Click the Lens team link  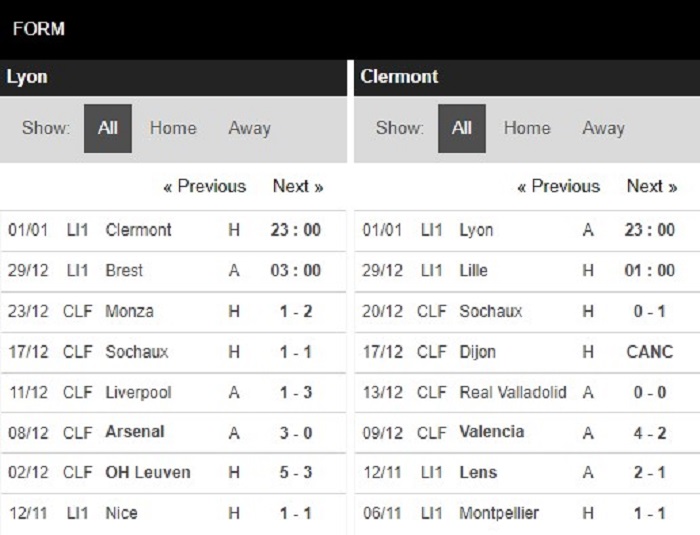(478, 472)
